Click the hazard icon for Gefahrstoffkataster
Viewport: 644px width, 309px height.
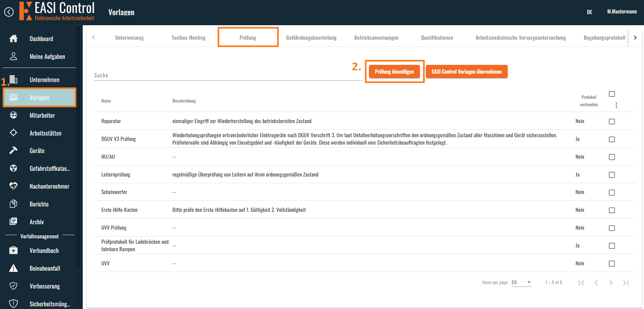click(13, 168)
